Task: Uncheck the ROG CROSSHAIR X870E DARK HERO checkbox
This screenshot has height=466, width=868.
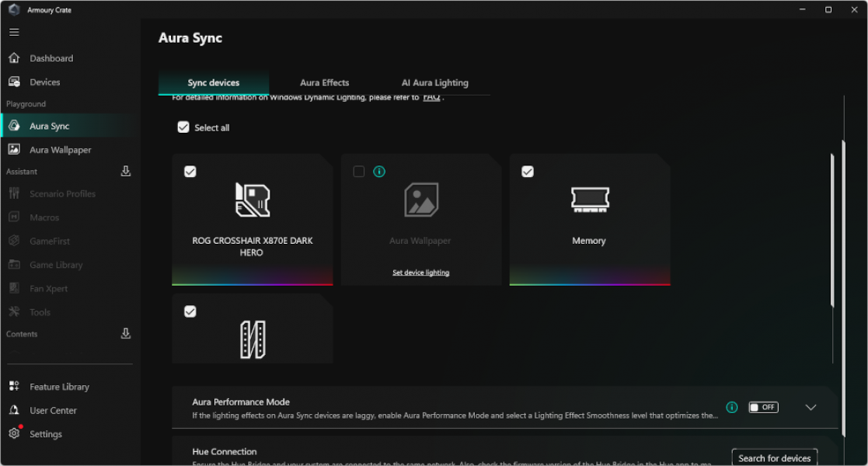Action: 190,172
